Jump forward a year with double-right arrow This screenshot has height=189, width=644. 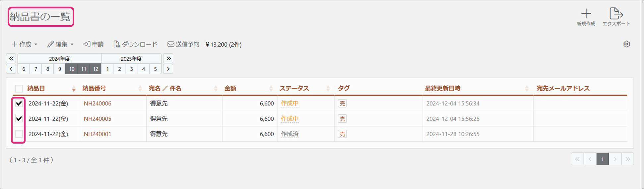click(168, 58)
